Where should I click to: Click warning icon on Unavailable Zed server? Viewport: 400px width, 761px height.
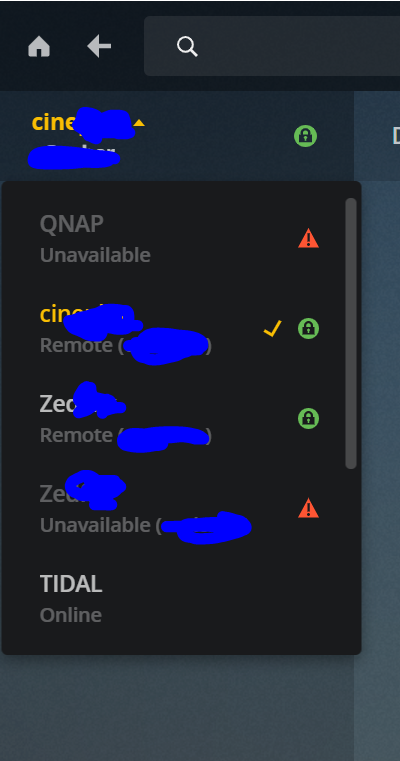pyautogui.click(x=308, y=508)
